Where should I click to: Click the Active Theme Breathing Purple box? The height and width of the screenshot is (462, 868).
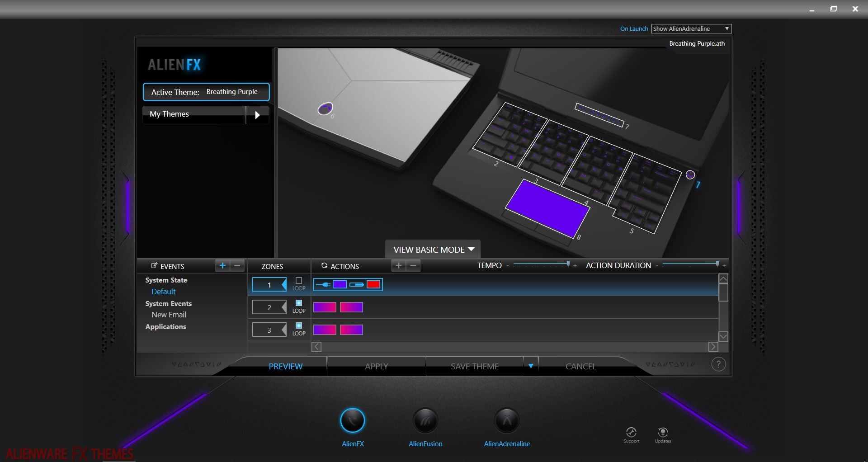click(x=206, y=92)
